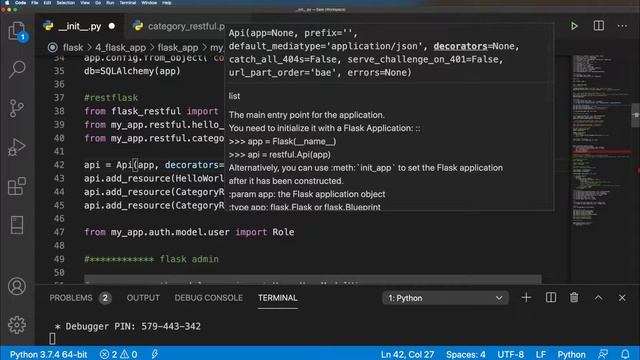This screenshot has width=640, height=360.
Task: Click problems count badge '2'
Action: pos(105,298)
